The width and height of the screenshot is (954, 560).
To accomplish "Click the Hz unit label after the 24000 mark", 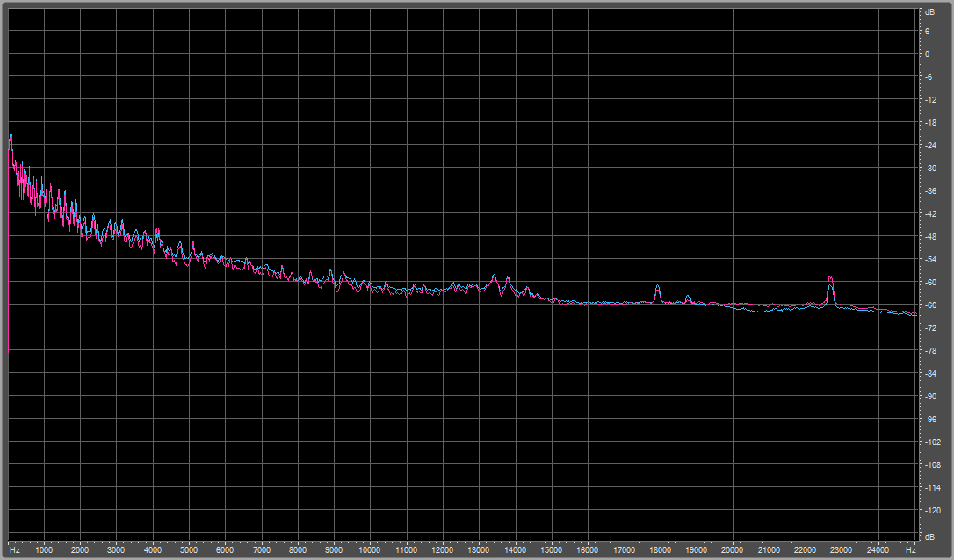I will click(910, 549).
